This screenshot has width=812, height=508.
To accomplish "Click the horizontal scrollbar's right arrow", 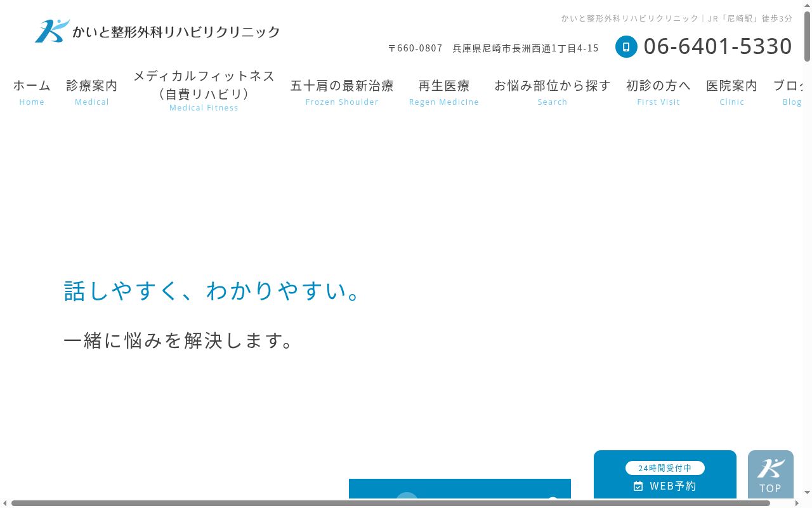I will point(797,503).
